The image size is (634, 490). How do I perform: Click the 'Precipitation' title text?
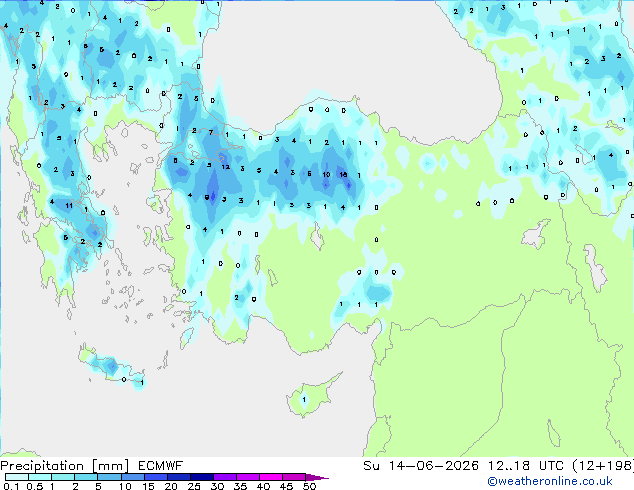click(x=42, y=466)
